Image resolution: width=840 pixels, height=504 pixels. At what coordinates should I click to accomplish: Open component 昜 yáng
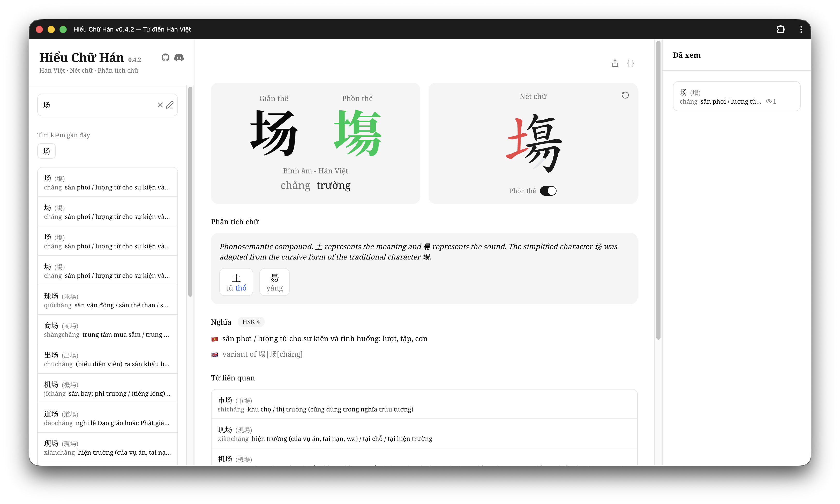point(274,282)
